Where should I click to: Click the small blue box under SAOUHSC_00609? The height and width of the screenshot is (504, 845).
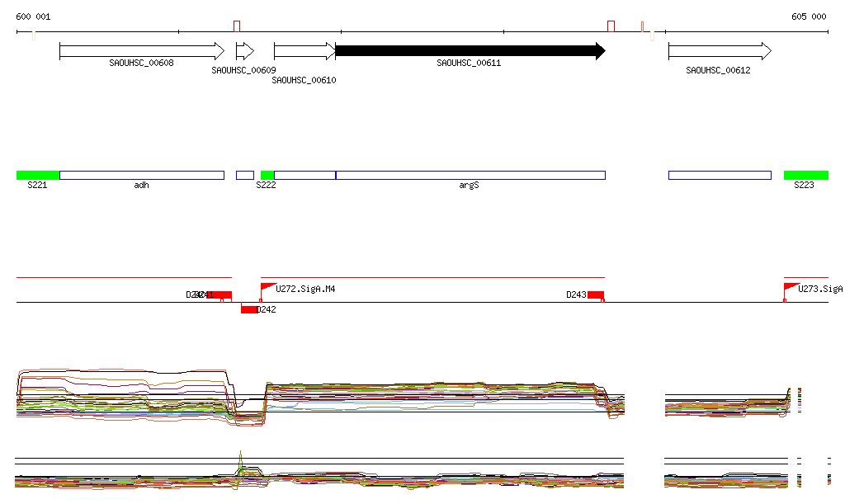tap(245, 175)
